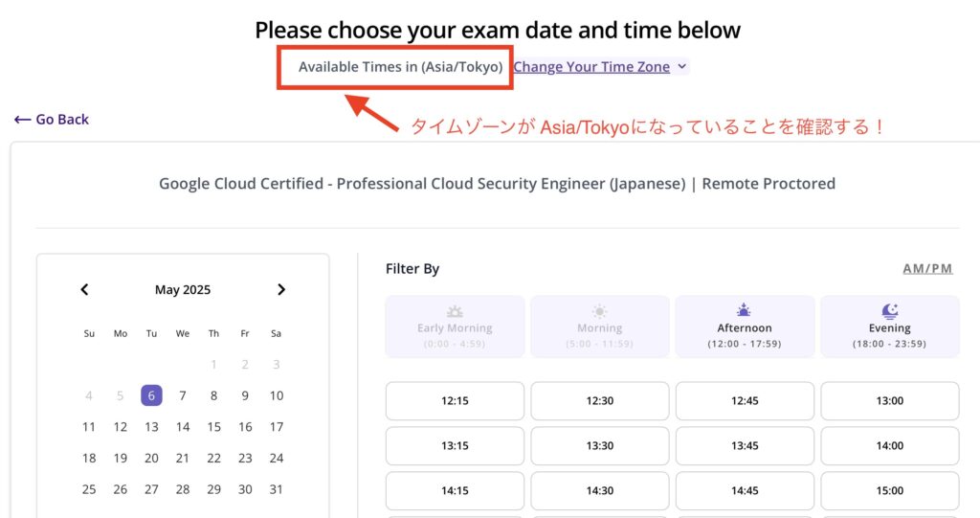
Task: Select the Evening moon icon filter
Action: [889, 310]
